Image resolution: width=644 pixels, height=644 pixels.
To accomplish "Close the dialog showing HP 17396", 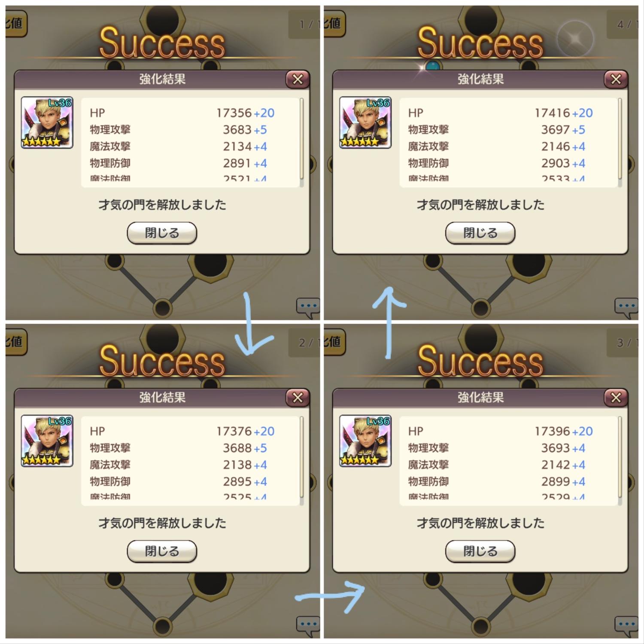I will pos(616,398).
